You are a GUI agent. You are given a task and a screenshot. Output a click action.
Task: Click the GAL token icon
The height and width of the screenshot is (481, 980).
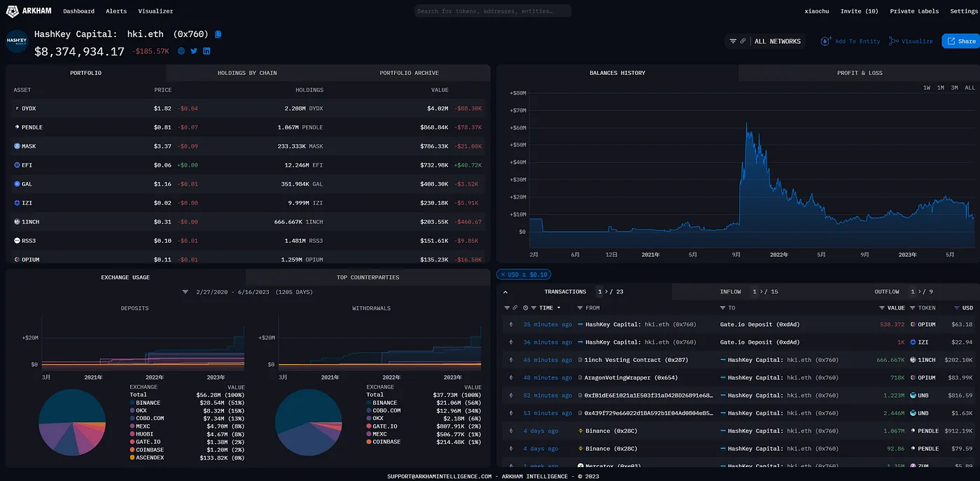17,184
